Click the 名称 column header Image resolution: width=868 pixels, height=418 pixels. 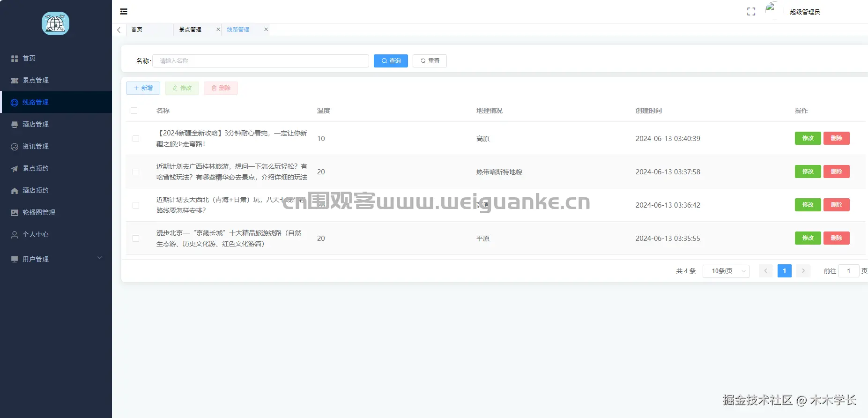[x=163, y=111]
